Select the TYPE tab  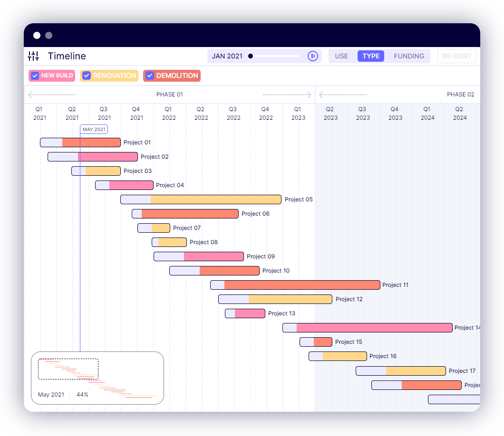point(371,56)
